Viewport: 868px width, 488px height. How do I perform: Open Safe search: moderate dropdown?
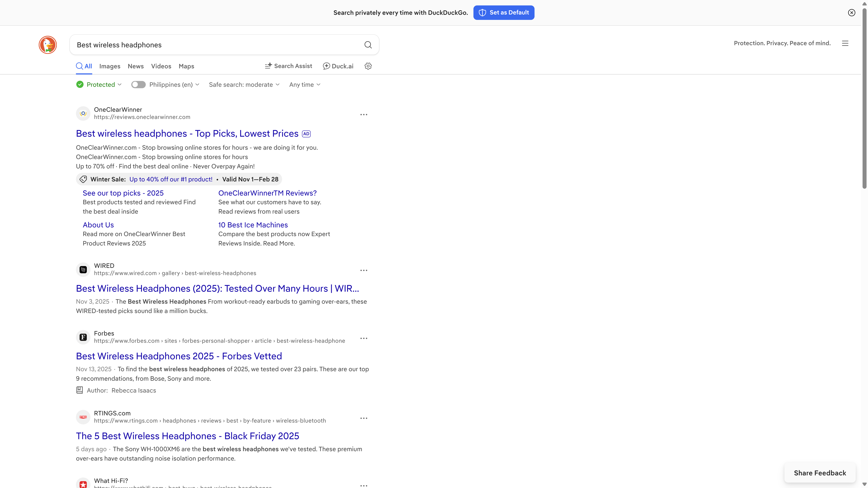(x=244, y=84)
